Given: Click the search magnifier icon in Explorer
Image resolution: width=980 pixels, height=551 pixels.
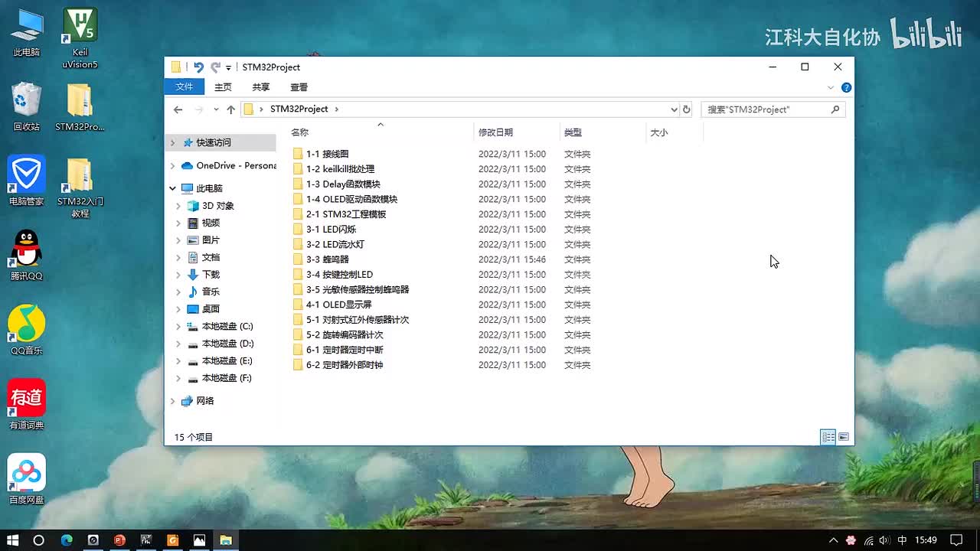Looking at the screenshot, I should 835,109.
